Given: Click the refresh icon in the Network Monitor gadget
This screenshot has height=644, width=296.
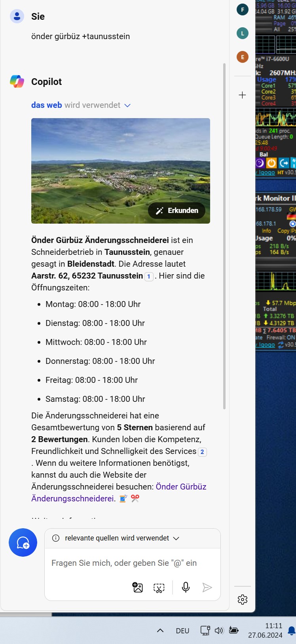Looking at the screenshot, I should [x=281, y=345].
